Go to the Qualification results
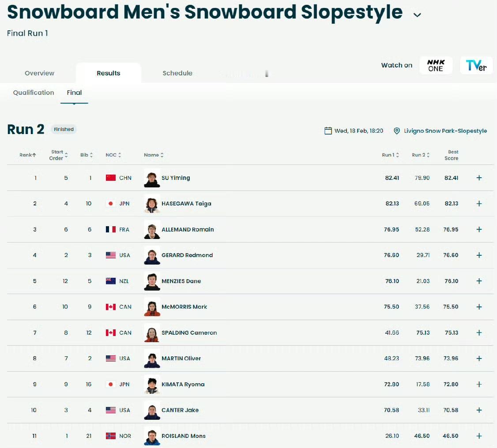 click(x=34, y=93)
